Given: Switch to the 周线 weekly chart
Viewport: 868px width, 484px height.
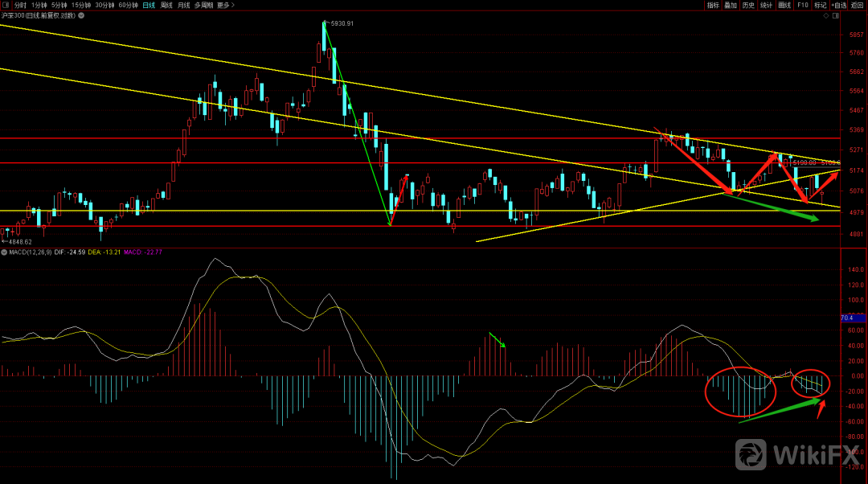Looking at the screenshot, I should point(166,5).
